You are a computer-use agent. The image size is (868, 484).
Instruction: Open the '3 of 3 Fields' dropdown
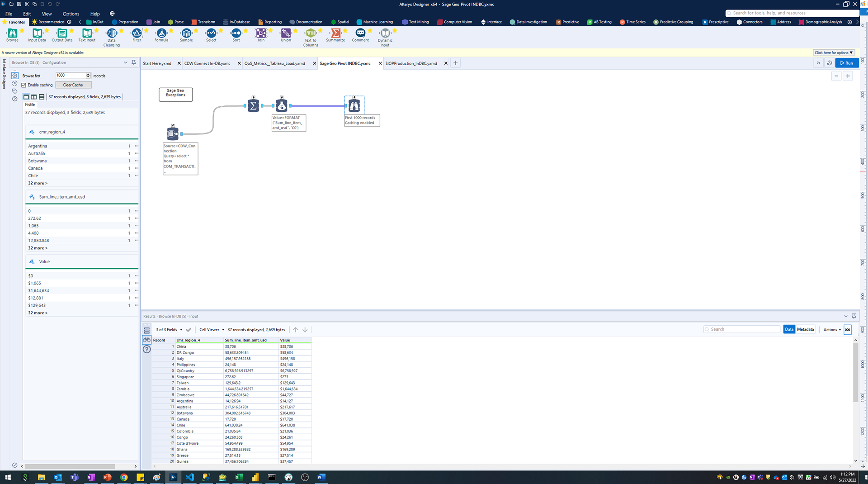tap(169, 330)
